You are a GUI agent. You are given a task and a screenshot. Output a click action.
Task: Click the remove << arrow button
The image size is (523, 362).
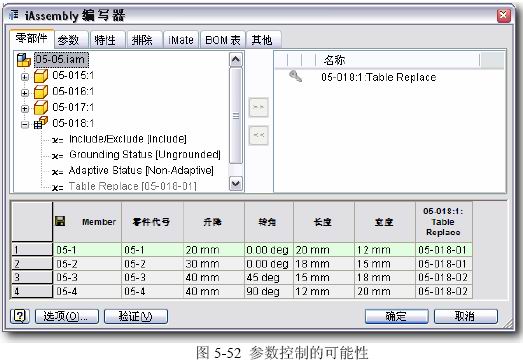pyautogui.click(x=258, y=135)
